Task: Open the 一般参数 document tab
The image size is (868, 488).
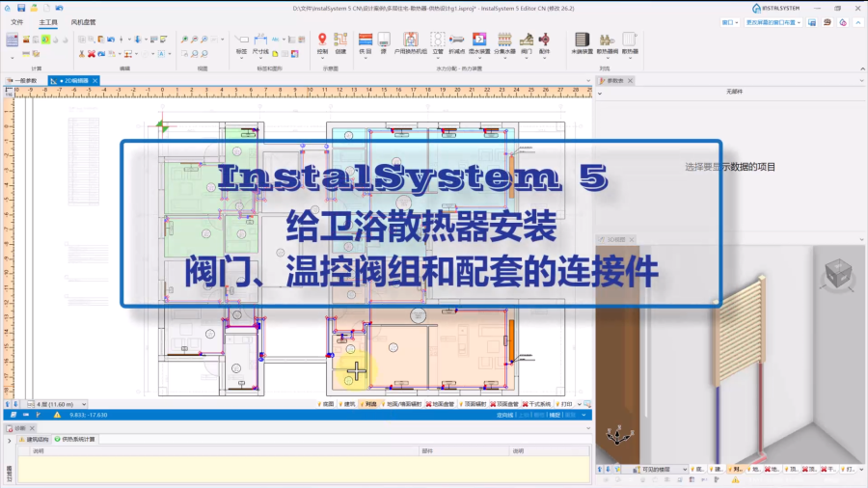Action: coord(21,81)
